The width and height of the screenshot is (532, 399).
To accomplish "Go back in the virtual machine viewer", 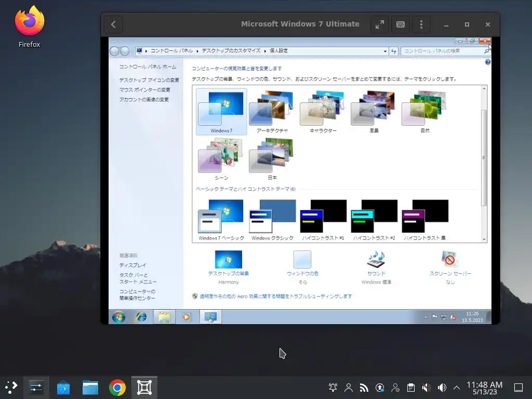I will point(113,24).
